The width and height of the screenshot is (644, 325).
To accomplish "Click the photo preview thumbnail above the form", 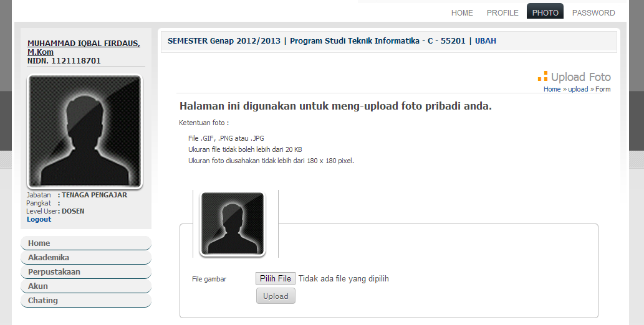I will [233, 224].
